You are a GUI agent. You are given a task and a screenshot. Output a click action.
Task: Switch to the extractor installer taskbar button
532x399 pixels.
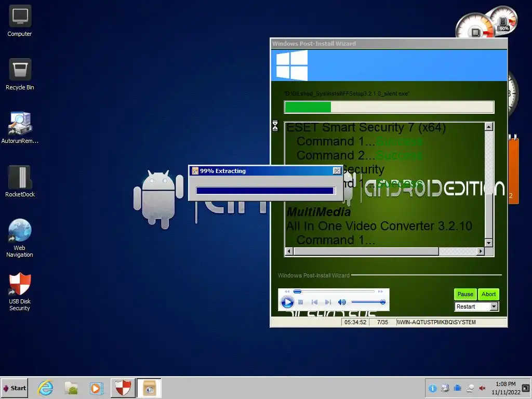[x=149, y=388]
